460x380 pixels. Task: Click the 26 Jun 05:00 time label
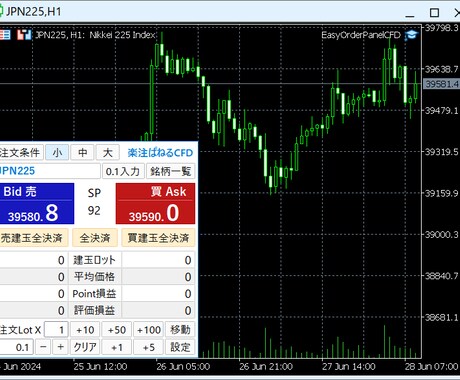pos(183,367)
